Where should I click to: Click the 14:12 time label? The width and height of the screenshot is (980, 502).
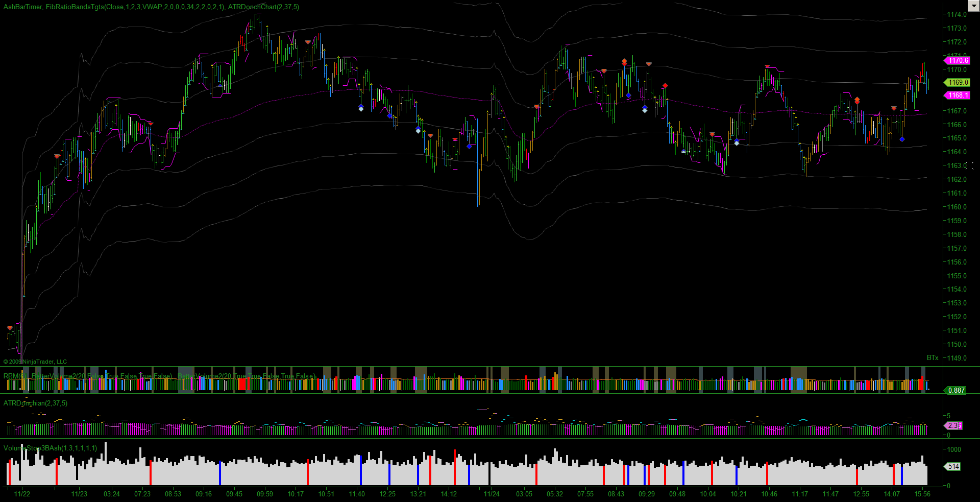(449, 494)
